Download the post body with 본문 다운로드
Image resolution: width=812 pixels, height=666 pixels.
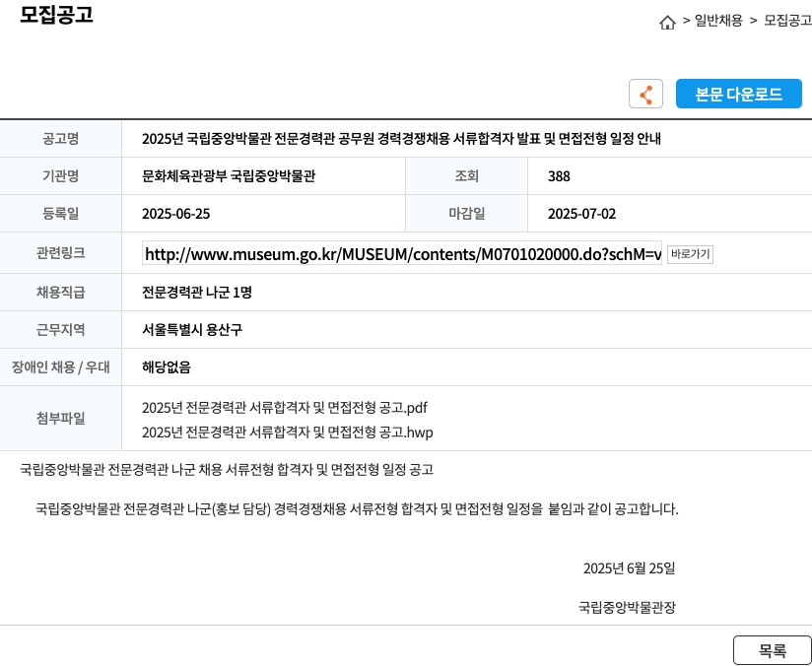[738, 94]
